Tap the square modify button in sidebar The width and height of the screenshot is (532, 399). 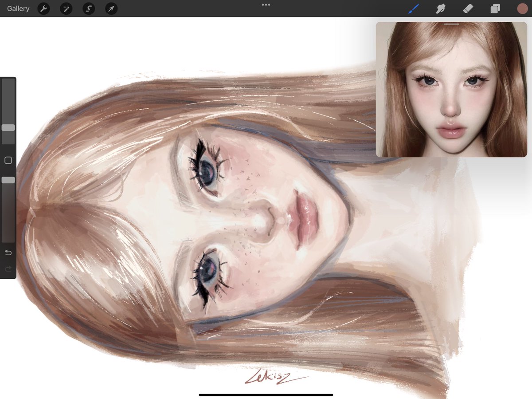pyautogui.click(x=8, y=160)
